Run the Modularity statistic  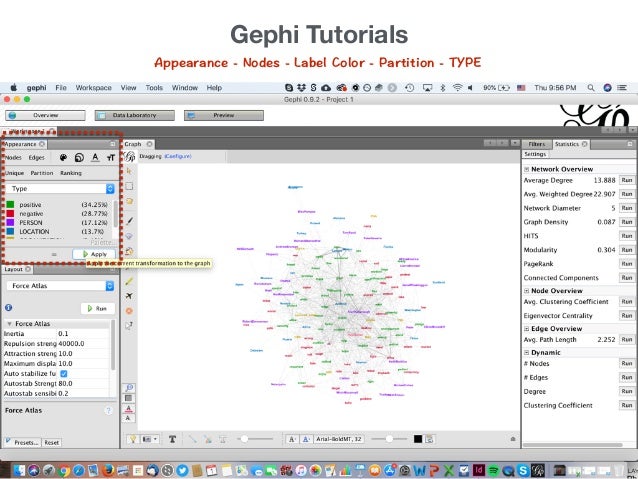coord(627,249)
